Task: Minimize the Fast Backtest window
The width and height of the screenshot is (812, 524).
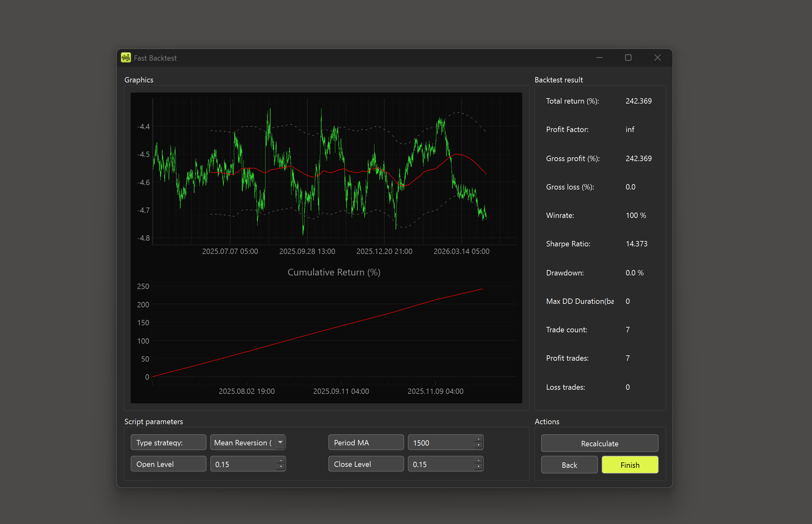Action: click(599, 58)
